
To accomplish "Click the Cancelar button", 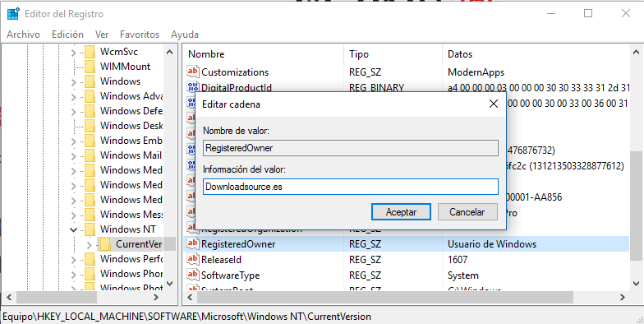I will [x=467, y=212].
